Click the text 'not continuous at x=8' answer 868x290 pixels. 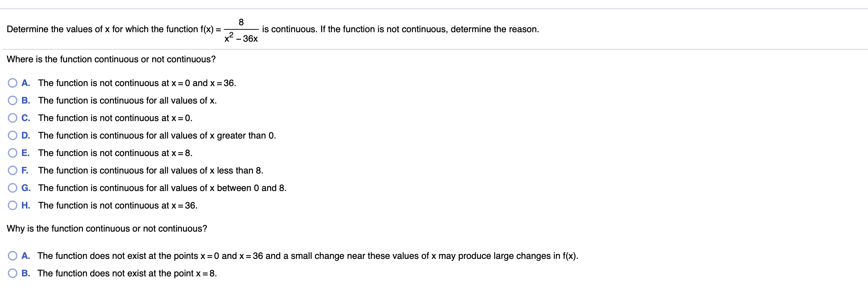tap(115, 153)
